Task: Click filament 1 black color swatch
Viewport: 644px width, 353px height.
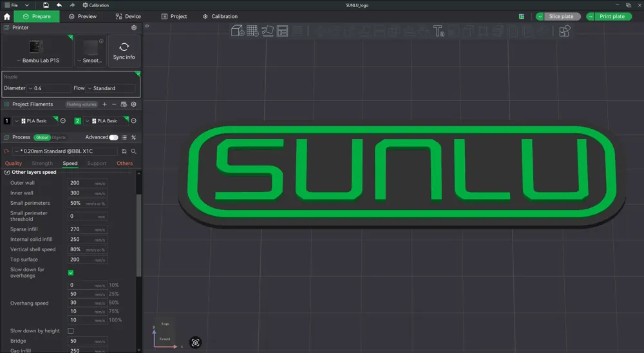Action: click(7, 121)
